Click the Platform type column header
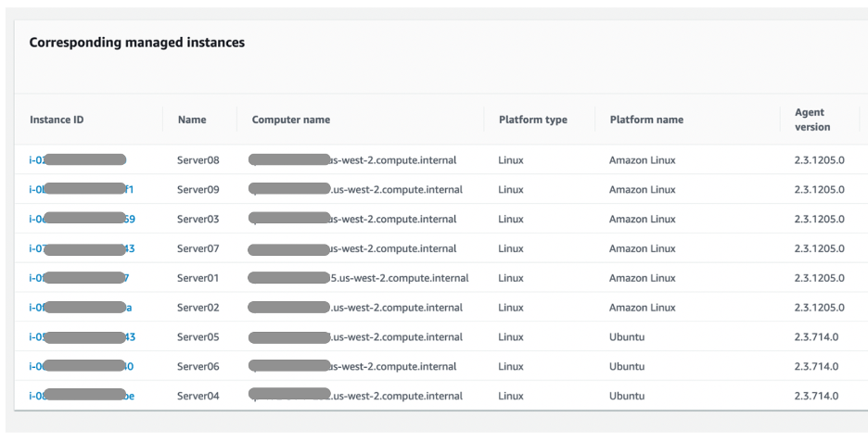The image size is (868, 443). (x=532, y=120)
